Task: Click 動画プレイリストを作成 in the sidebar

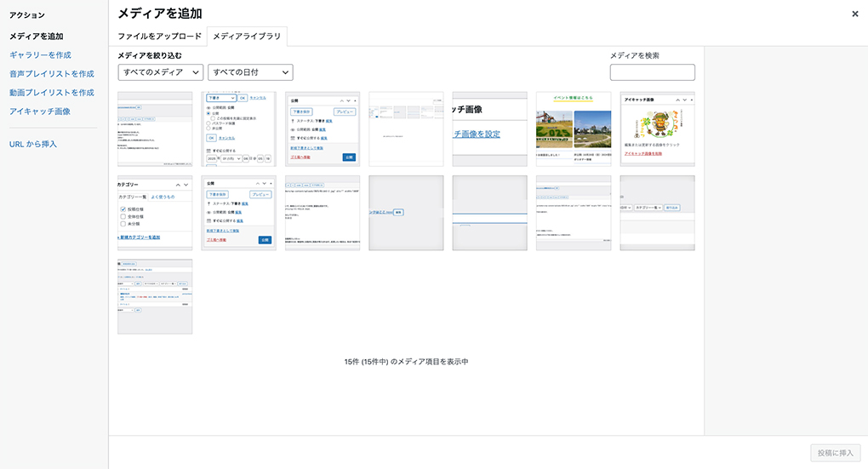Action: click(51, 93)
